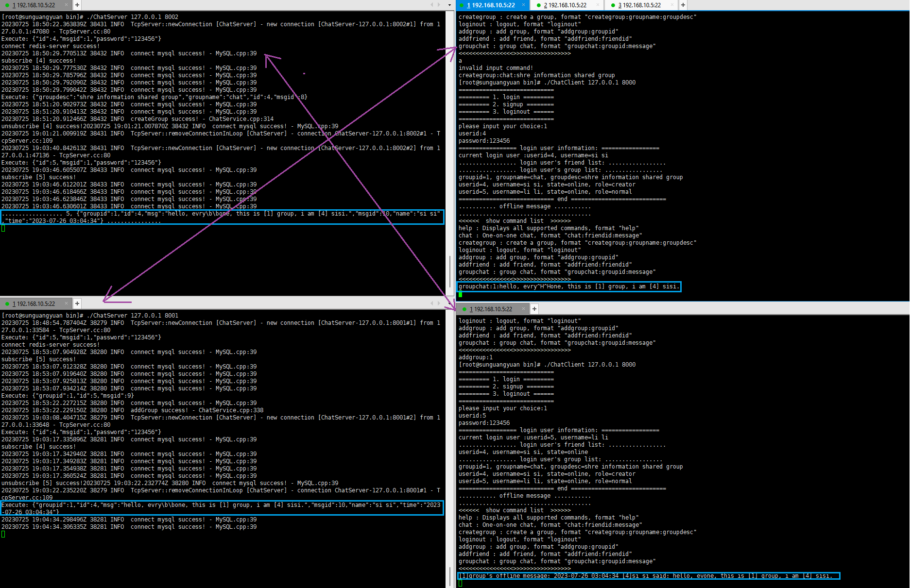This screenshot has height=588, width=911.
Task: Click 'current login user :userid=5, username=li li'
Action: (x=533, y=437)
